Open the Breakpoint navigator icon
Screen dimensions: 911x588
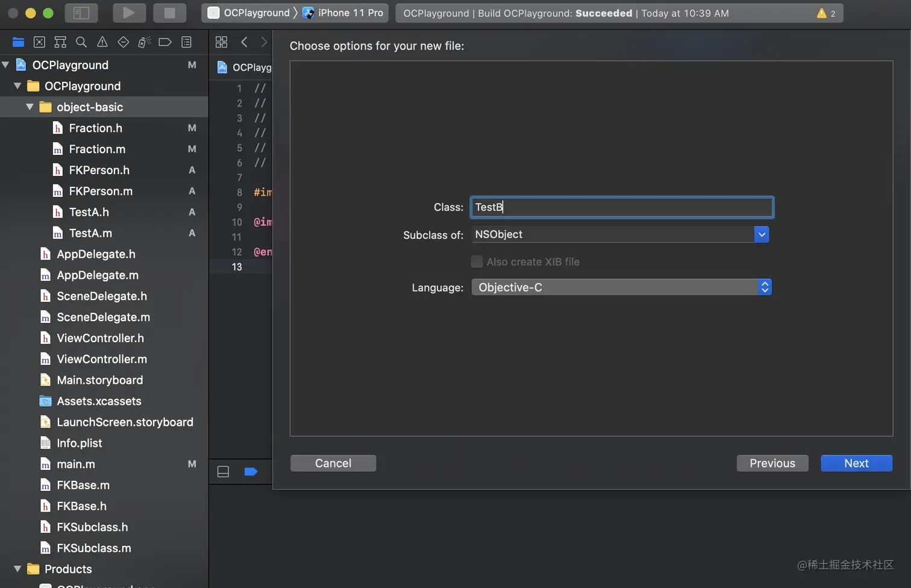(x=165, y=42)
